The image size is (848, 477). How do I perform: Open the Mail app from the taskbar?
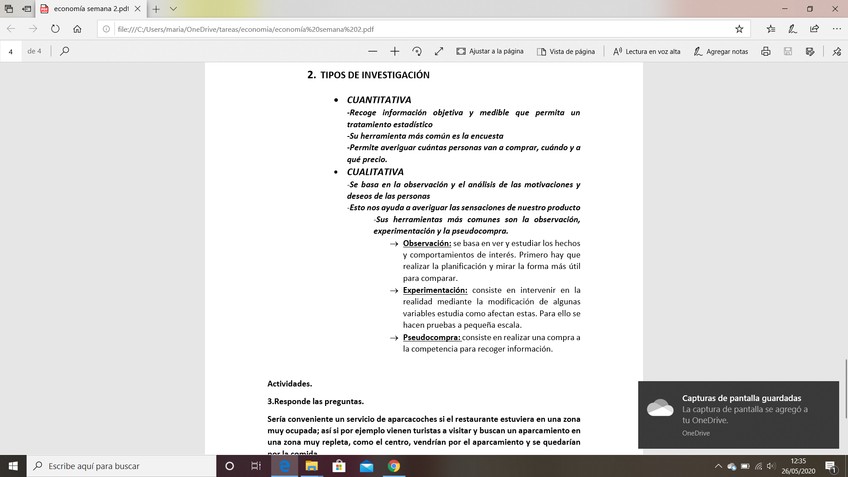(366, 466)
